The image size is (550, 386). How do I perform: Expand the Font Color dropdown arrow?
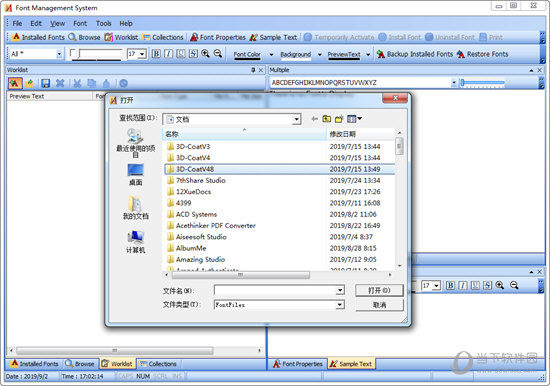click(x=271, y=55)
